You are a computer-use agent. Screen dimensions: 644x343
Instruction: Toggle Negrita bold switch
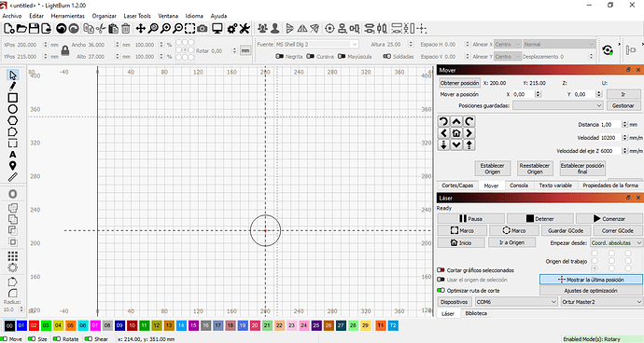pyautogui.click(x=280, y=56)
